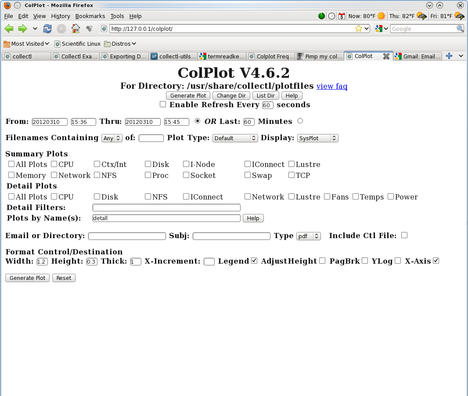Click the Fri forecast weather icon
The height and width of the screenshot is (396, 468).
[x=459, y=16]
